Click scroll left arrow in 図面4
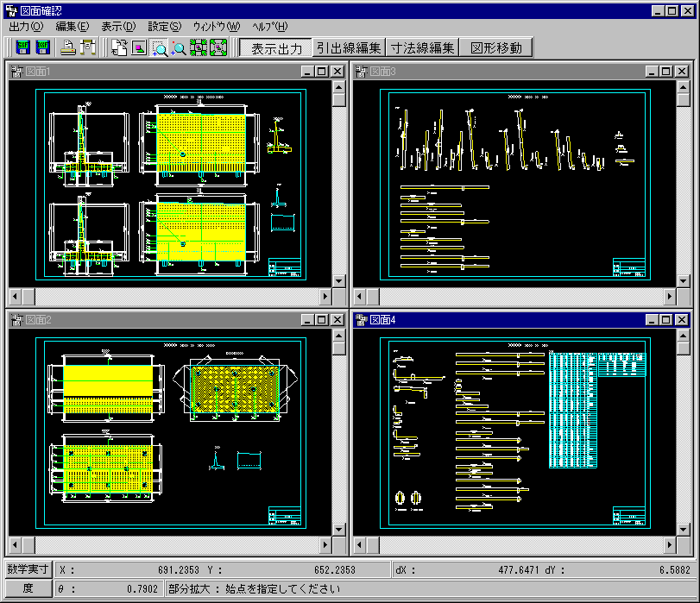The image size is (700, 603). [360, 544]
